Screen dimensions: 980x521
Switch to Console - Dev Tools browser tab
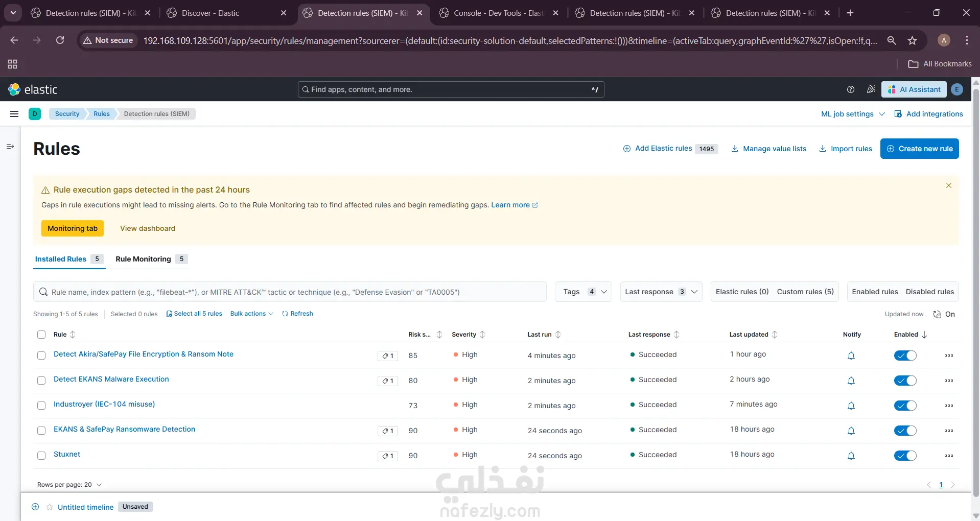(x=498, y=13)
